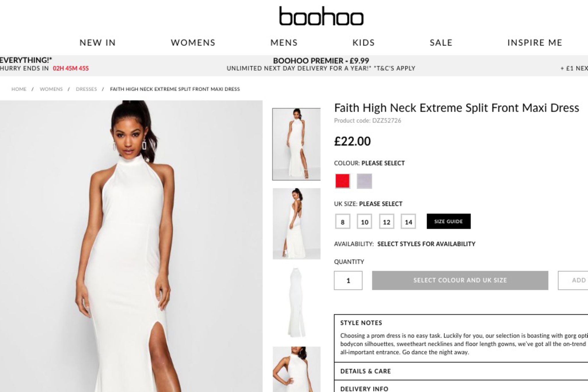Viewport: 588px width, 392px height.
Task: Choose UK size 12
Action: point(386,221)
